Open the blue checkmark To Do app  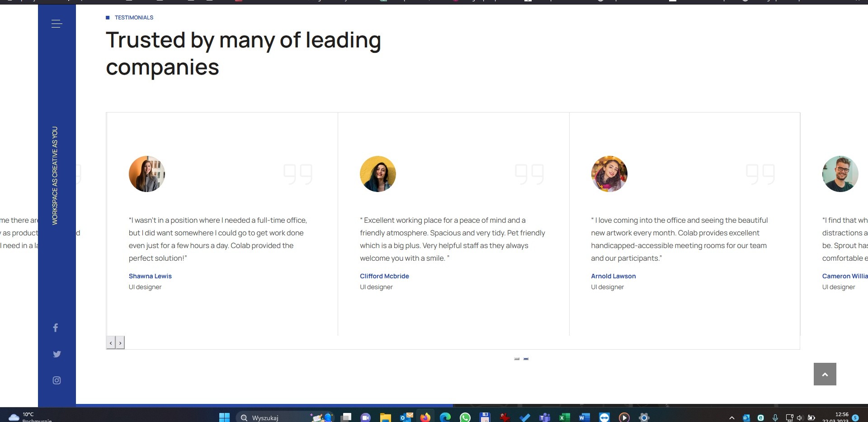(x=525, y=417)
